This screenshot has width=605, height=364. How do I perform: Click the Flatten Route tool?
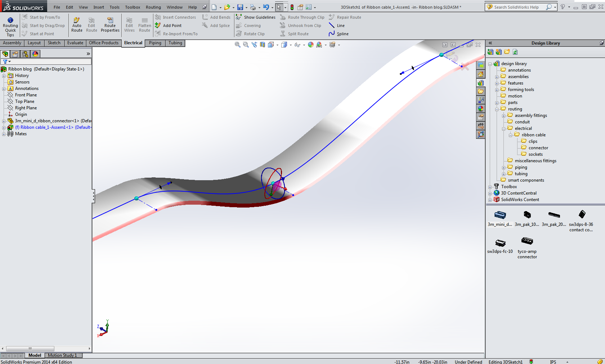[x=144, y=25]
